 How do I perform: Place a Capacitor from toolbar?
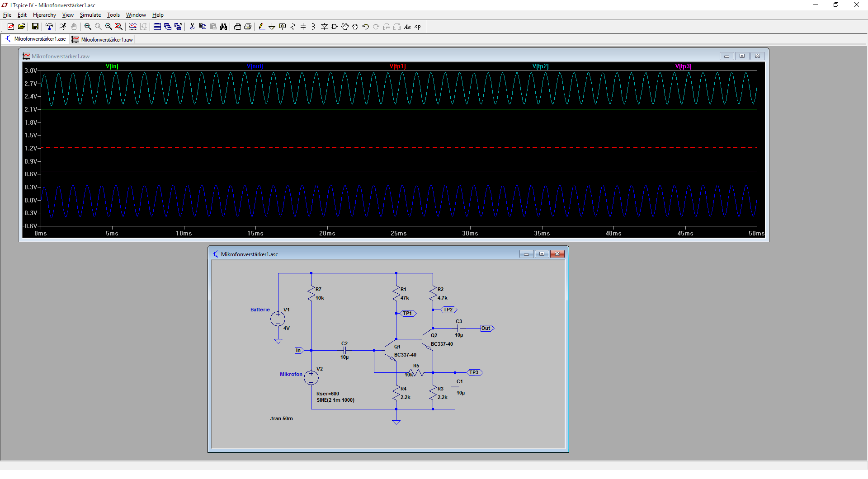click(303, 27)
